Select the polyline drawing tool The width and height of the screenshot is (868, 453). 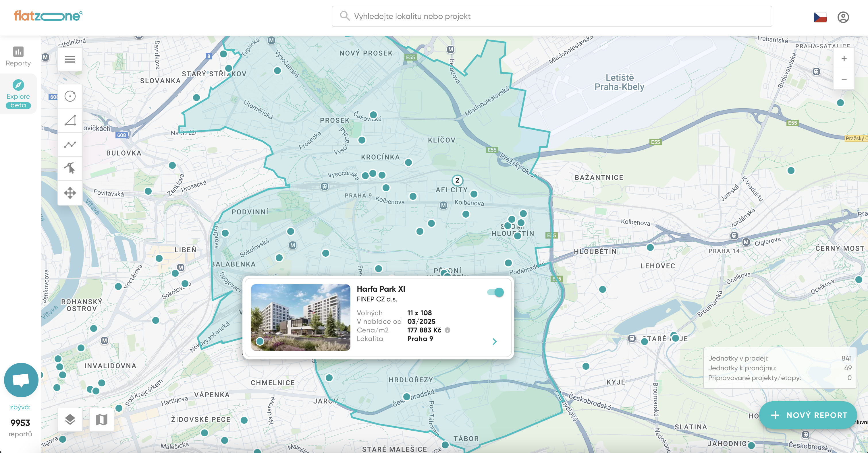click(x=70, y=144)
